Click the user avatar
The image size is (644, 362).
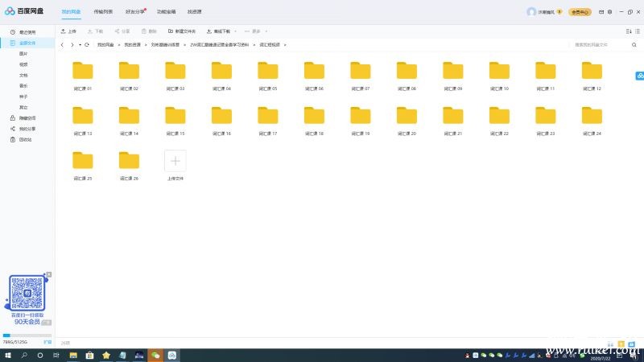click(x=531, y=12)
